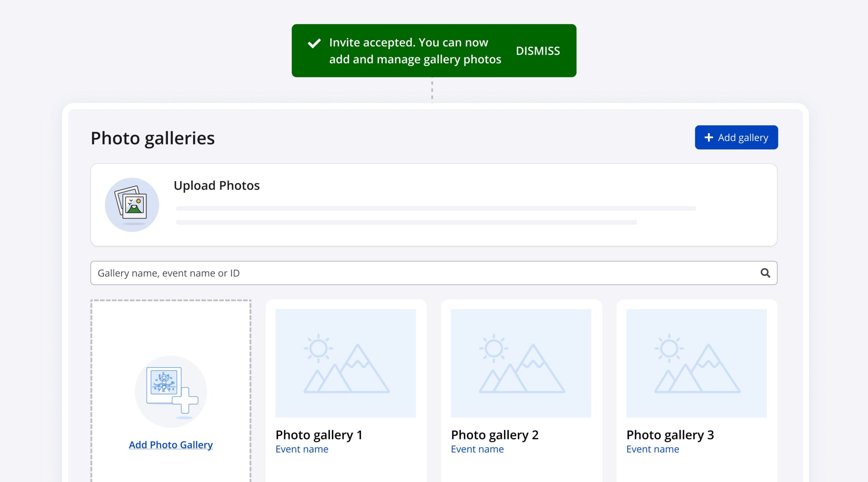This screenshot has width=868, height=482.
Task: Select the Photo gallery 1 title
Action: click(x=319, y=435)
